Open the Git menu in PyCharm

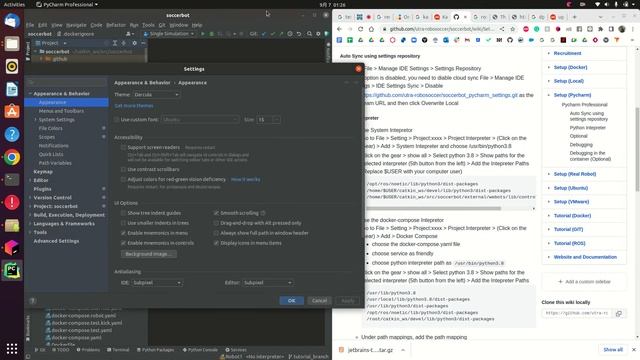pyautogui.click(x=162, y=25)
